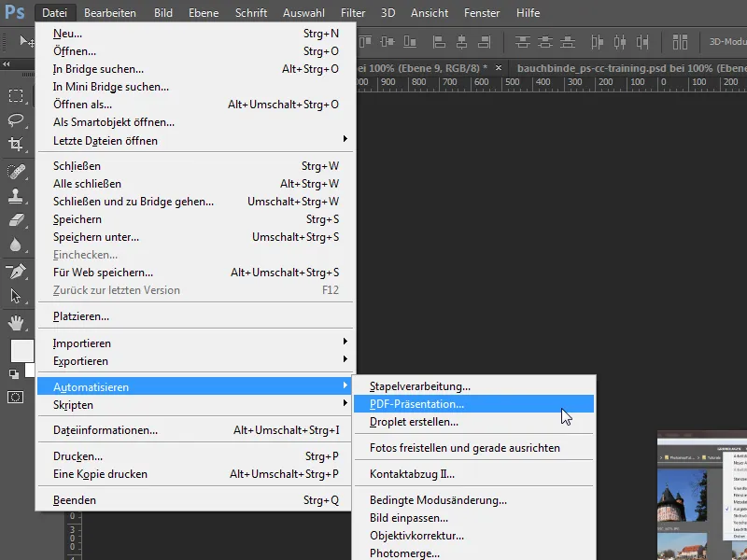The height and width of the screenshot is (560, 747).
Task: Select the Blur drop tool
Action: click(x=15, y=245)
